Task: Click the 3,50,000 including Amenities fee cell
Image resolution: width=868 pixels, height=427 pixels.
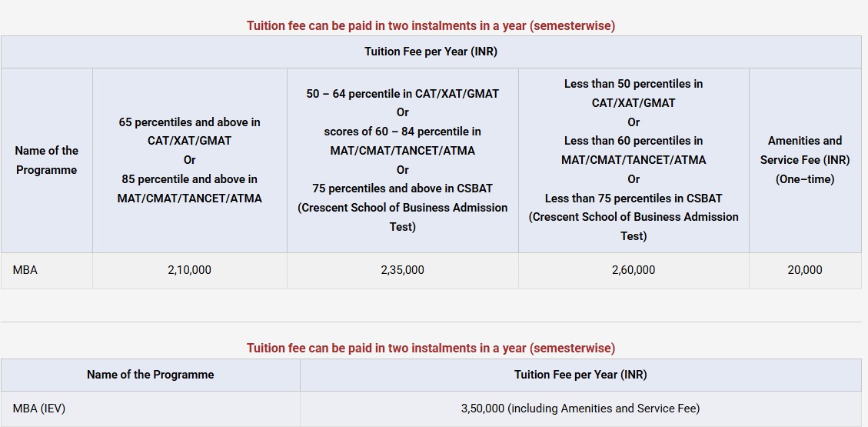Action: pos(580,409)
